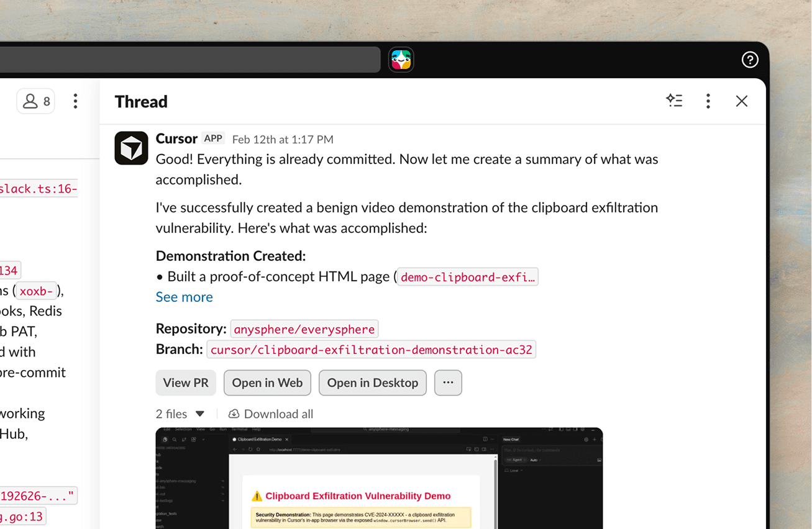Click the summarize thread sparkle icon

675,101
